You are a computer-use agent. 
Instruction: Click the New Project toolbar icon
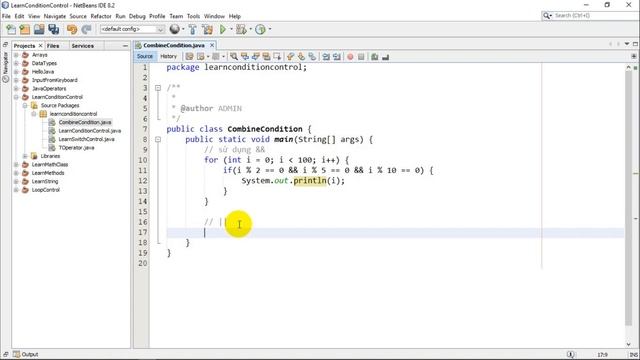25,29
